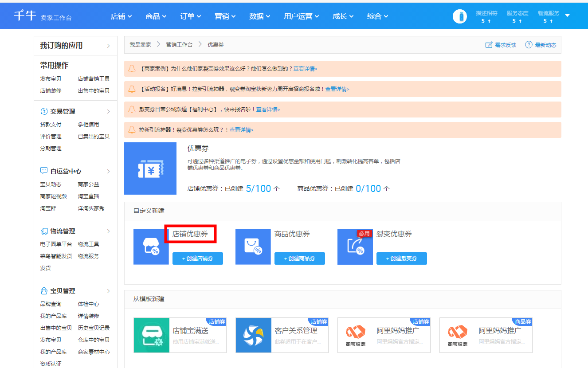Open 店铺营销工具 in sidebar
The height and width of the screenshot is (368, 588).
pyautogui.click(x=94, y=79)
